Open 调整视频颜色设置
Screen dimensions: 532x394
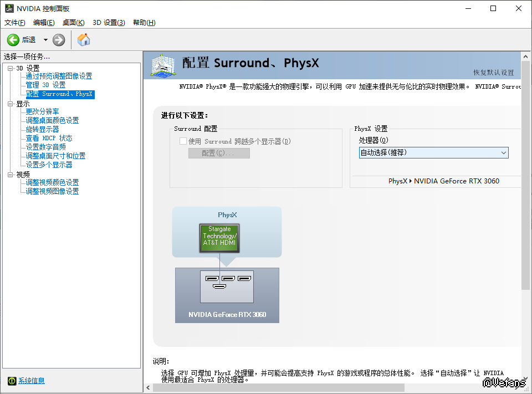(52, 182)
